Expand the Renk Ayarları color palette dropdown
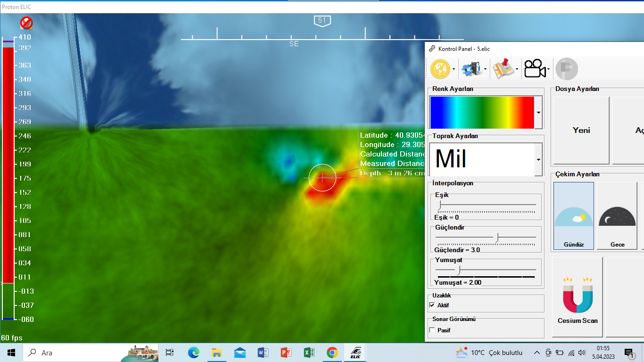Viewport: 644px width, 362px height. coord(538,113)
